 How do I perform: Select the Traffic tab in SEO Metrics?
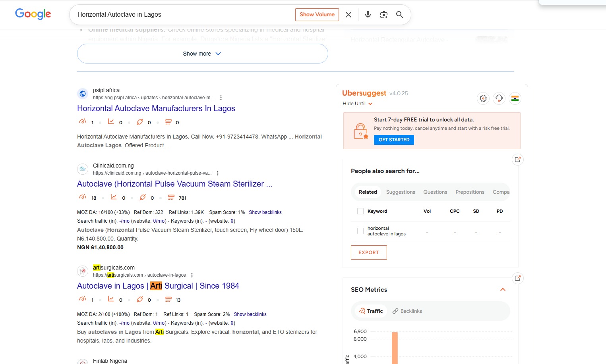pos(371,311)
